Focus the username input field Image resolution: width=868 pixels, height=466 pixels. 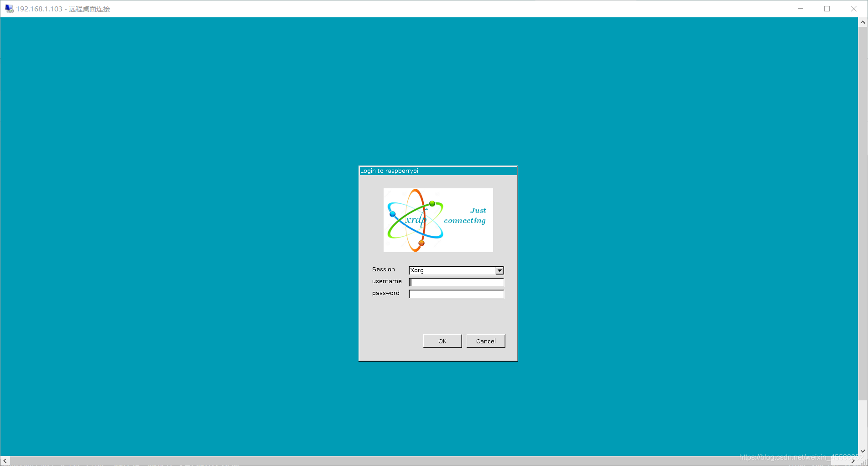(456, 282)
